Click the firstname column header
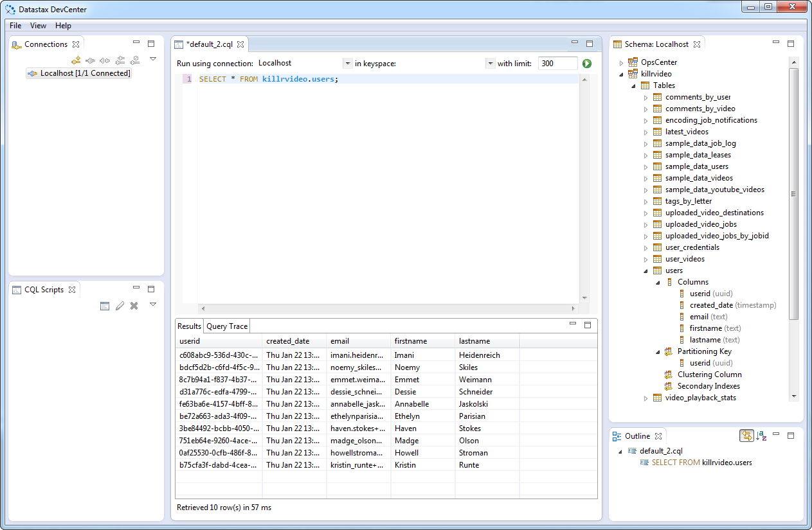 pos(423,341)
